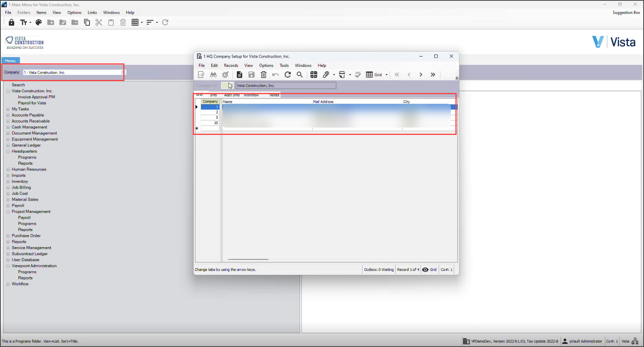Go to previous record with left arrow
The width and height of the screenshot is (644, 347).
[x=409, y=75]
